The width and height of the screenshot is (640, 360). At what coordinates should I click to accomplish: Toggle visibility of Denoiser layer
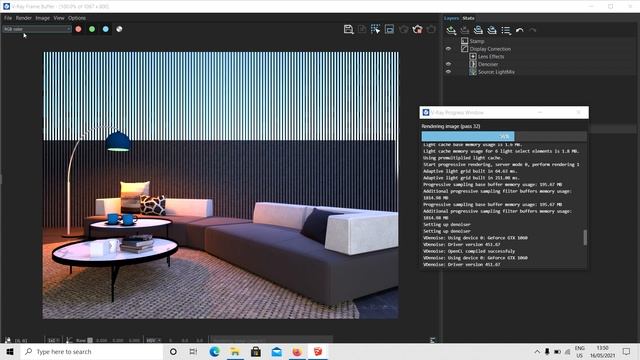click(x=448, y=64)
